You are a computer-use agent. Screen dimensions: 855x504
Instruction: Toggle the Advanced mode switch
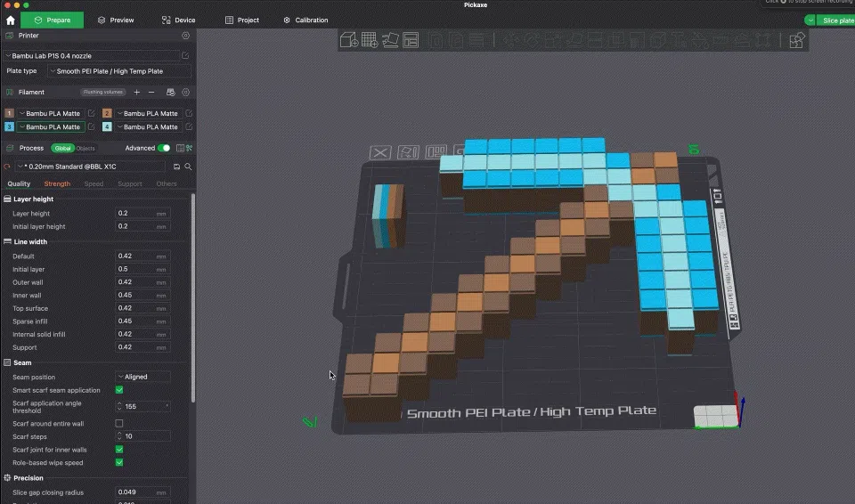click(x=164, y=148)
